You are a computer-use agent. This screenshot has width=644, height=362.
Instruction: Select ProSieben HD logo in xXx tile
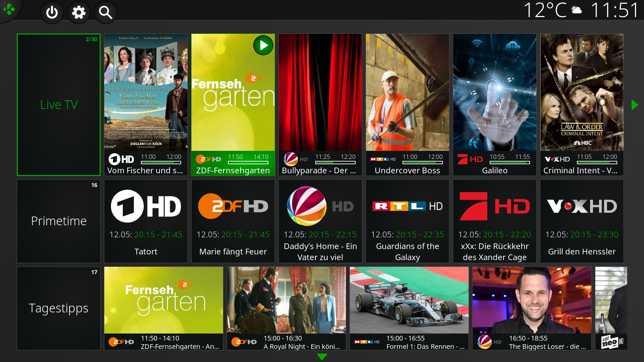495,206
